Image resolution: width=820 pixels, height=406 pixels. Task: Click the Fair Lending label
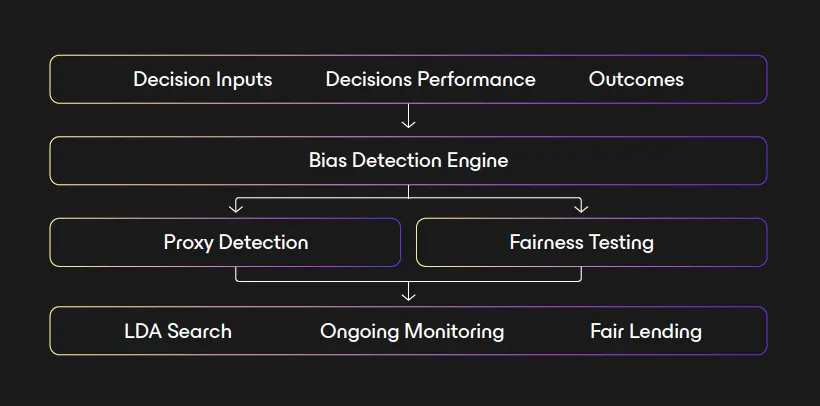click(x=646, y=331)
